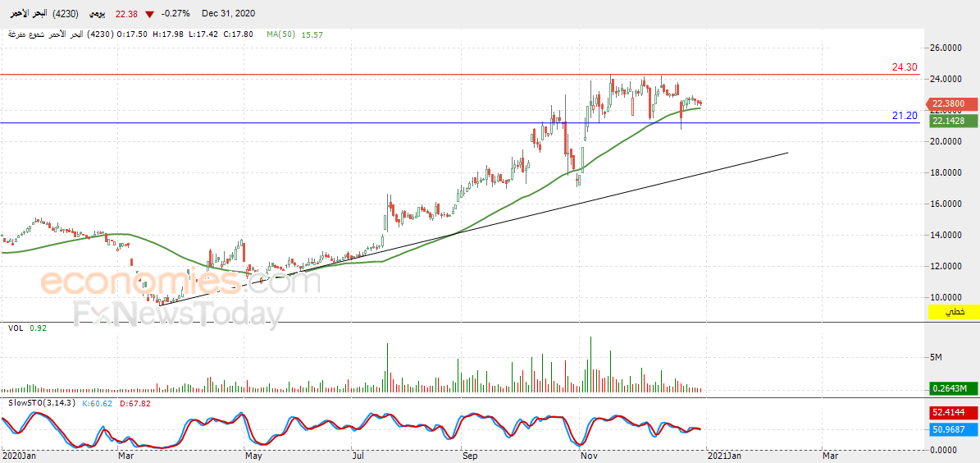Click the 26.0000 price axis label
Image resolution: width=980 pixels, height=463 pixels.
point(945,48)
